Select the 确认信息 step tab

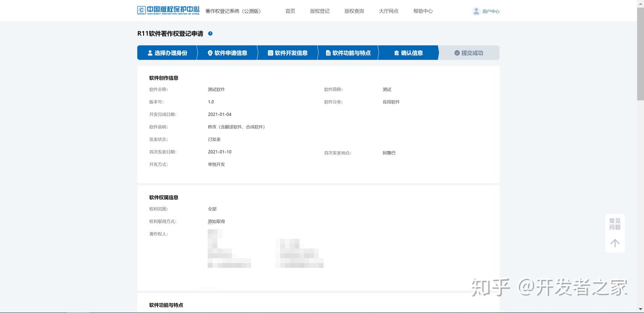tap(408, 53)
